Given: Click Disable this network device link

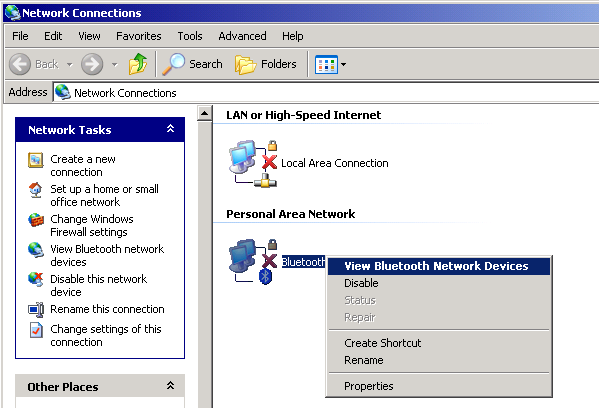Looking at the screenshot, I should pyautogui.click(x=99, y=285).
